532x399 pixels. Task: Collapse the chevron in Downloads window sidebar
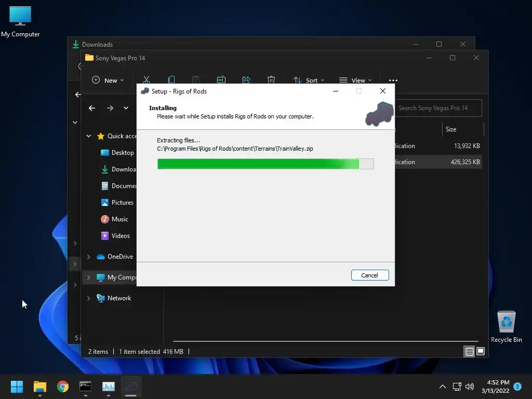coord(75,123)
